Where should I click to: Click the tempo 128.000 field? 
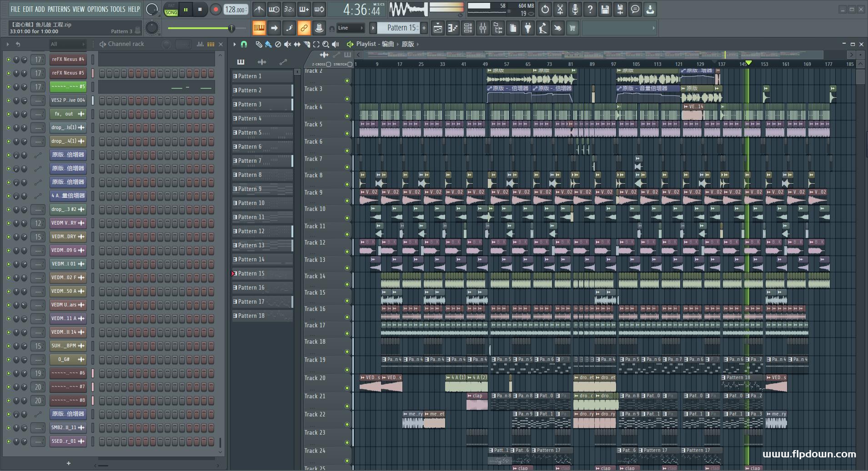click(x=236, y=10)
